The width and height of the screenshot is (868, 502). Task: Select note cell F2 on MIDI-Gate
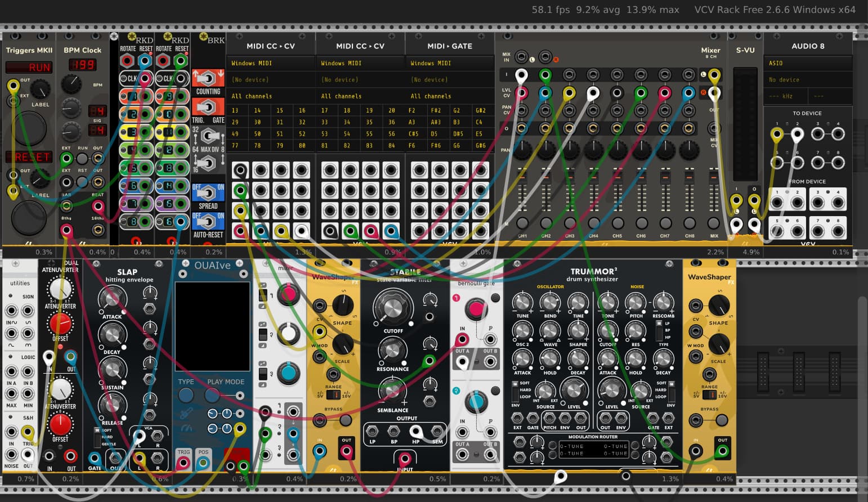[x=412, y=110]
